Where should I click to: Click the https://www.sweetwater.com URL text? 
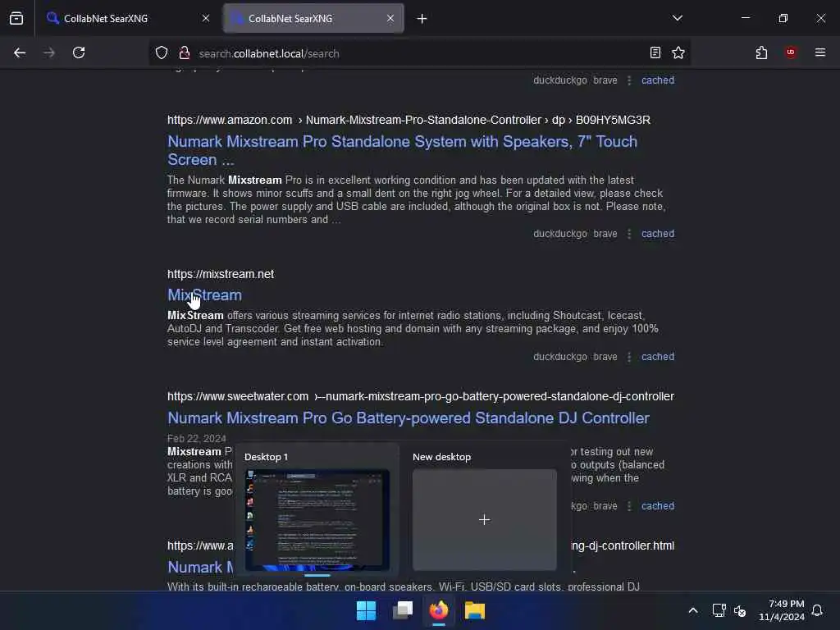click(238, 396)
